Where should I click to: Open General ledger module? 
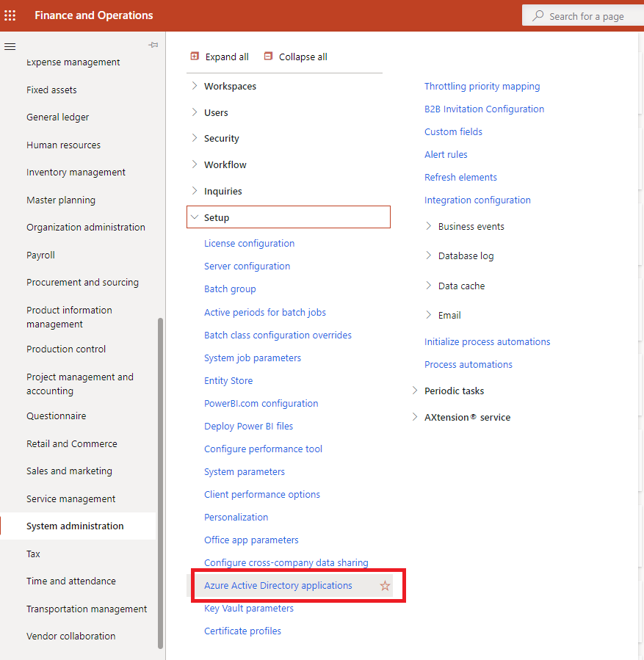point(58,117)
